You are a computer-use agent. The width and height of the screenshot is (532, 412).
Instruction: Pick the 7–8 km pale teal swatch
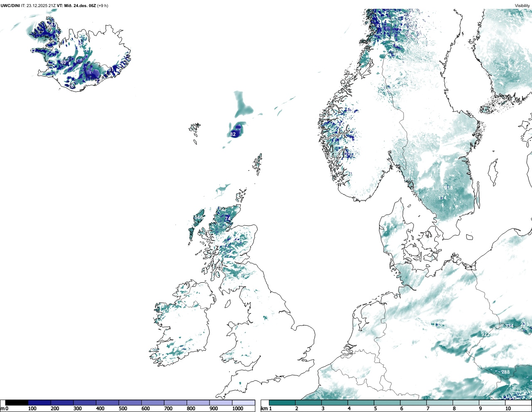tap(439, 402)
